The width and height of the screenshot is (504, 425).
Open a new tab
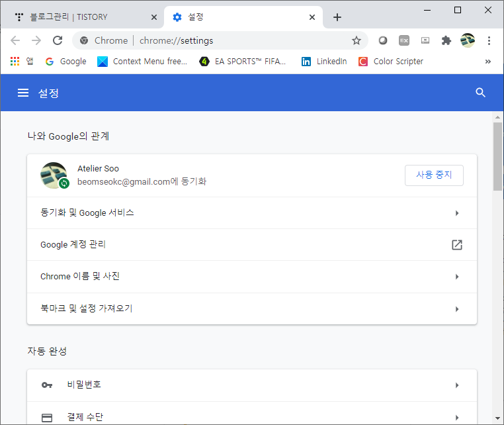(337, 17)
